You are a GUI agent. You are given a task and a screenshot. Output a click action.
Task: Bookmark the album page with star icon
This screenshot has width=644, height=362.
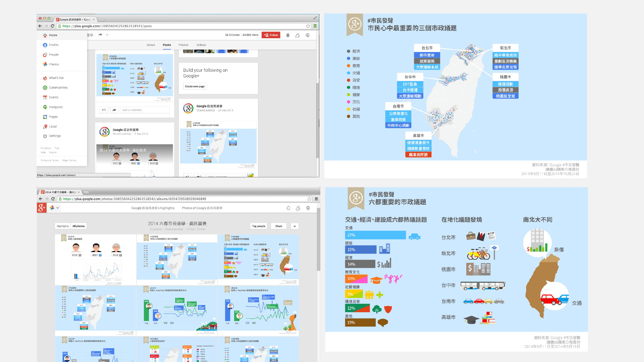(309, 199)
